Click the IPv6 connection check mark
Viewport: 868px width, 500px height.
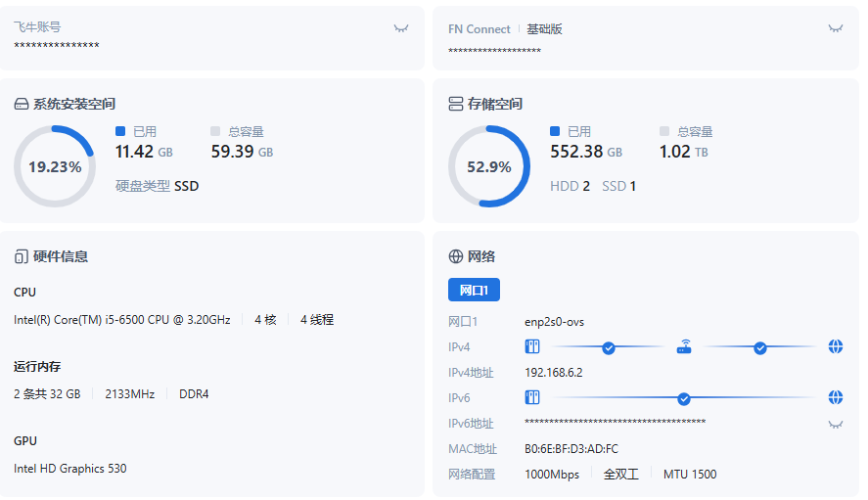click(x=684, y=398)
